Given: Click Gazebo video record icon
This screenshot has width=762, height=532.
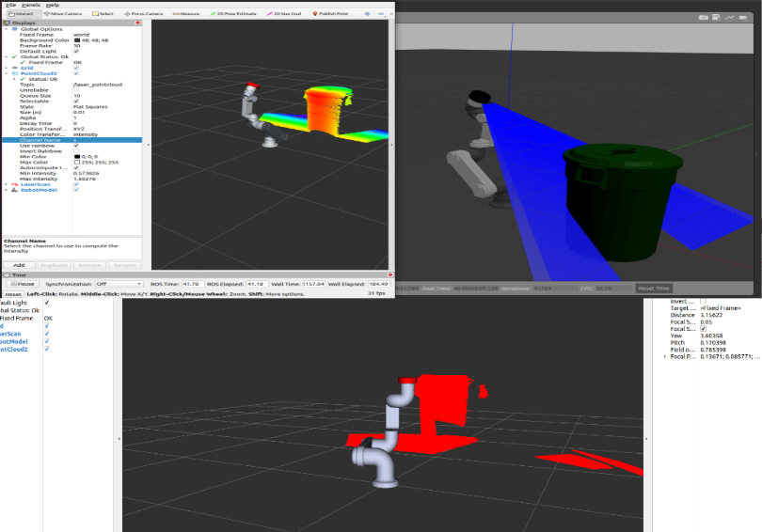Looking at the screenshot, I should coord(743,18).
